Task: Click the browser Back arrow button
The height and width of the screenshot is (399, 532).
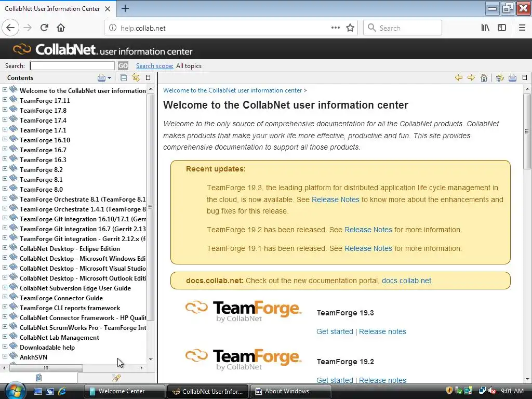Action: [x=10, y=28]
